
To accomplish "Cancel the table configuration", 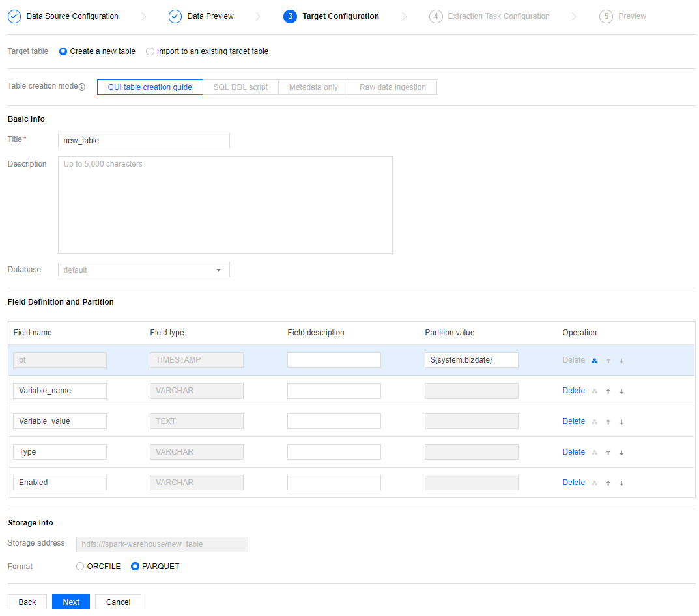I will pyautogui.click(x=118, y=602).
